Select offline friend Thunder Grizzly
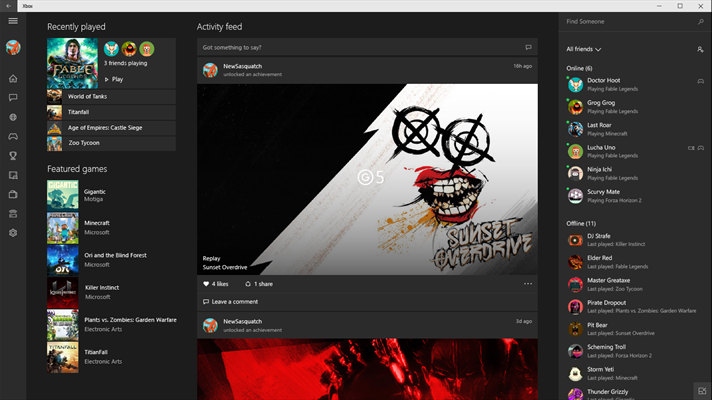The width and height of the screenshot is (712, 400). click(629, 393)
